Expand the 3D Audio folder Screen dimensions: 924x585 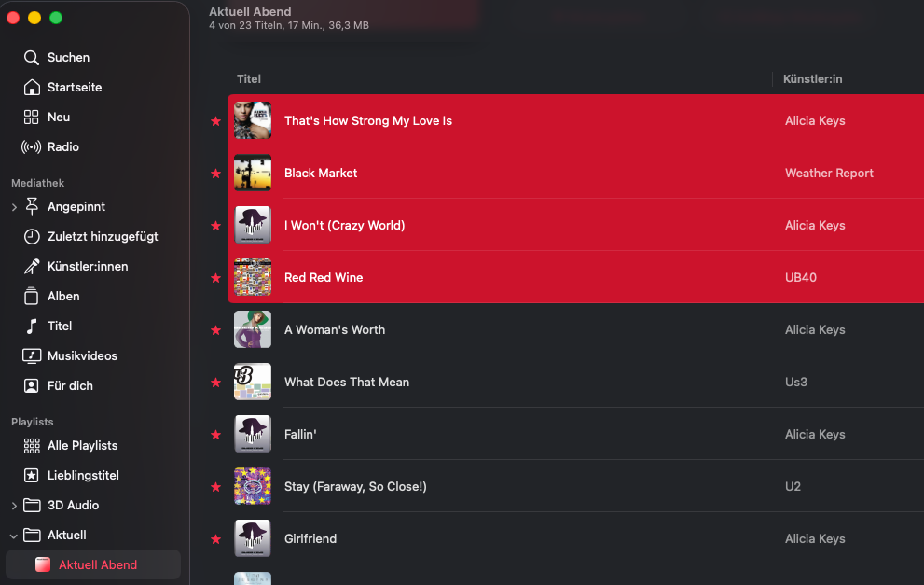(x=14, y=506)
